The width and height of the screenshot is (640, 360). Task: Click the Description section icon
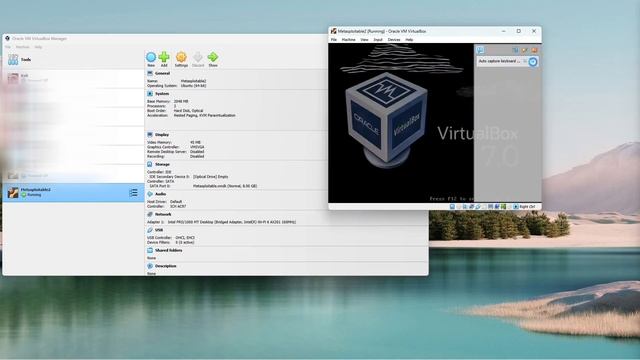(x=150, y=266)
